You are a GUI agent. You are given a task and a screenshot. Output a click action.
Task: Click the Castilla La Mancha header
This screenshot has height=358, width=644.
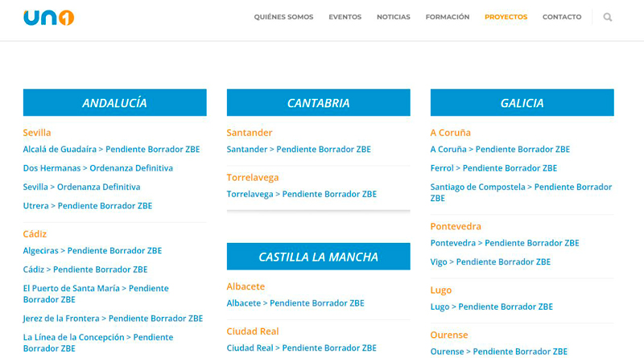[x=318, y=257]
